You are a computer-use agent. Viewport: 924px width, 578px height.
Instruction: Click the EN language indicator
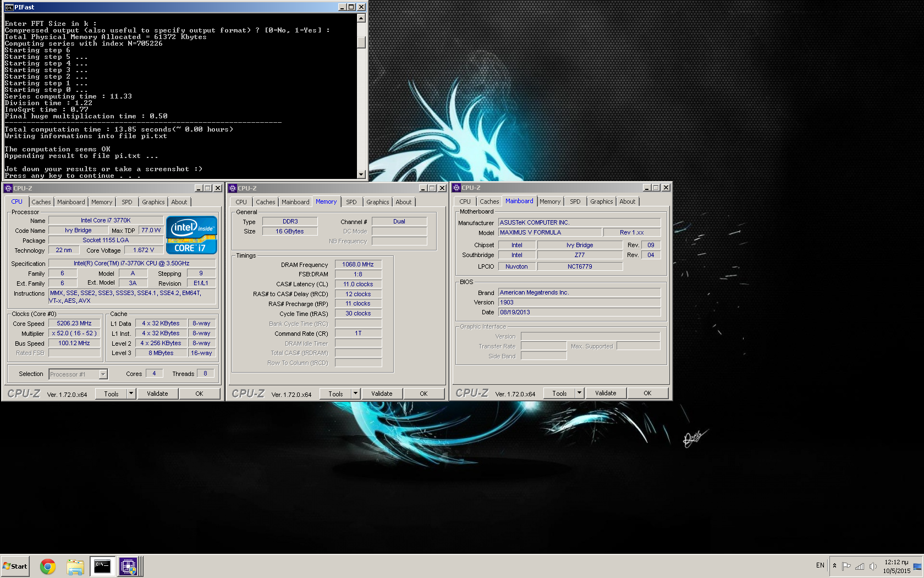tap(820, 565)
